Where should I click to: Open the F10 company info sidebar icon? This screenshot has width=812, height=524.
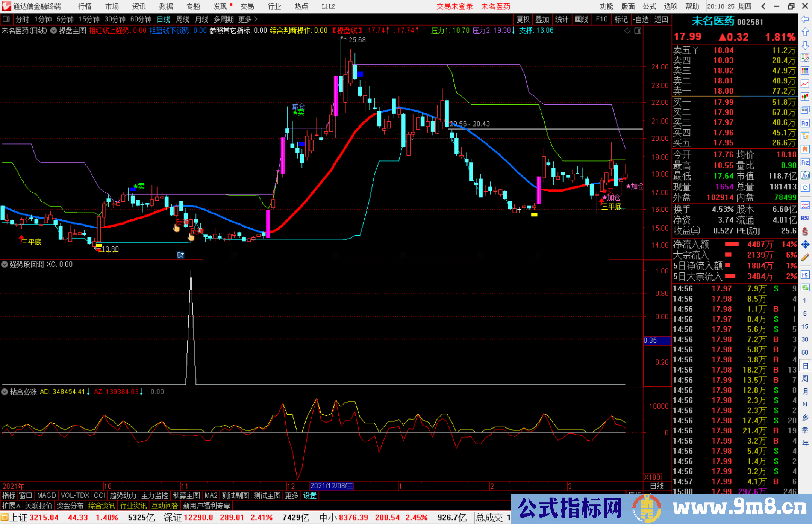(x=805, y=123)
